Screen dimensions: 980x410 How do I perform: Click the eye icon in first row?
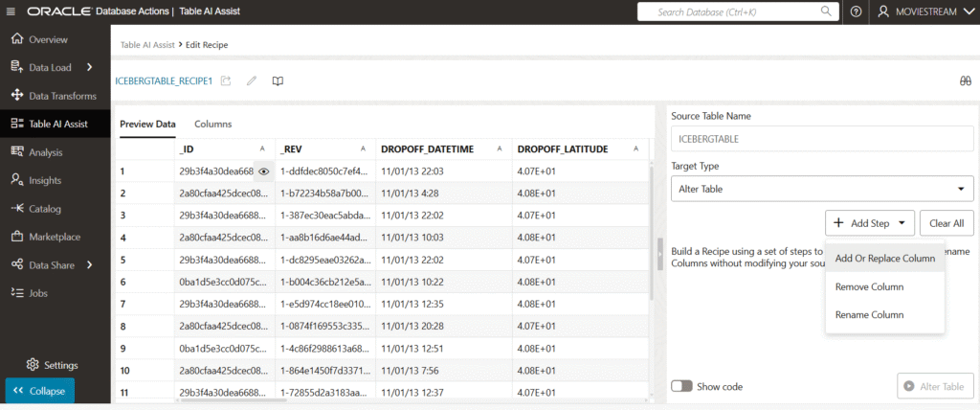(x=264, y=171)
